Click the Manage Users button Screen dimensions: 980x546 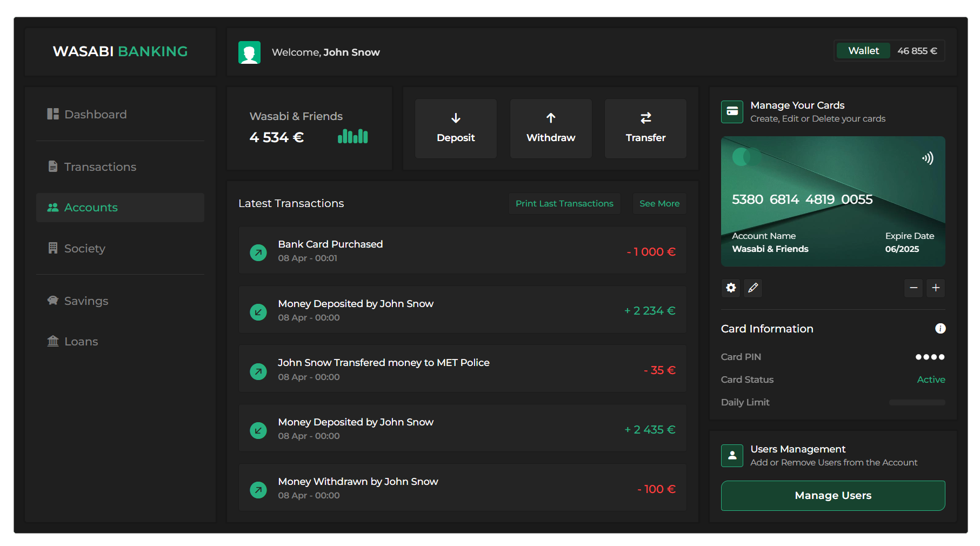point(832,496)
